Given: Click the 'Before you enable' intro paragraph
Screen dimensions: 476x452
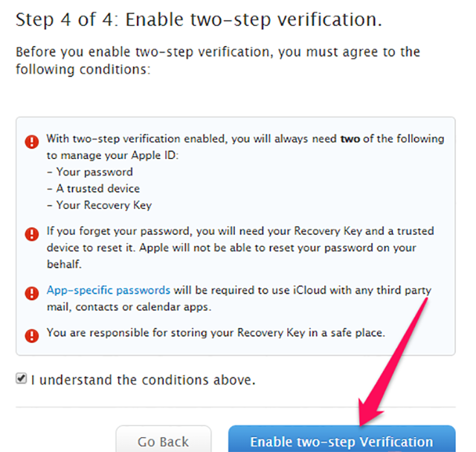Looking at the screenshot, I should point(218,60).
